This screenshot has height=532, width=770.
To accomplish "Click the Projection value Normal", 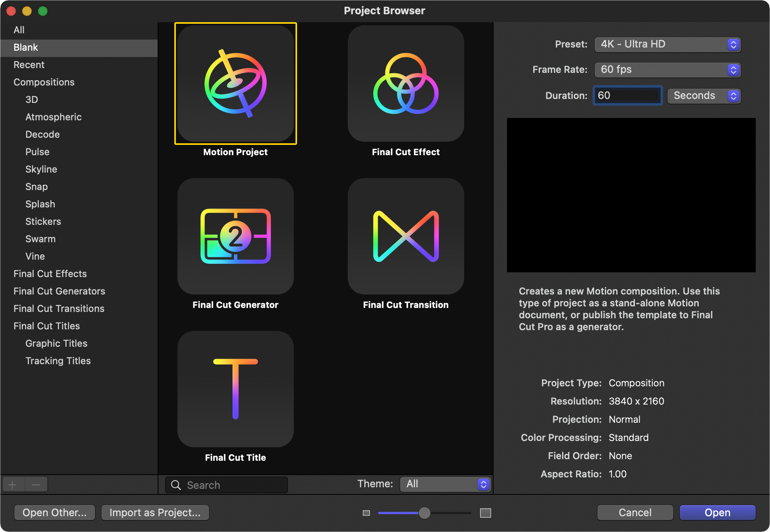I will (625, 420).
